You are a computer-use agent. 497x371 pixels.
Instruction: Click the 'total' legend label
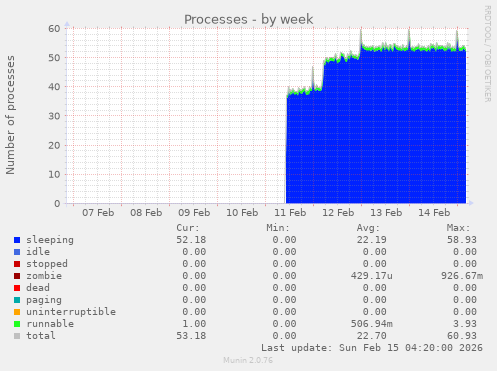[41, 336]
